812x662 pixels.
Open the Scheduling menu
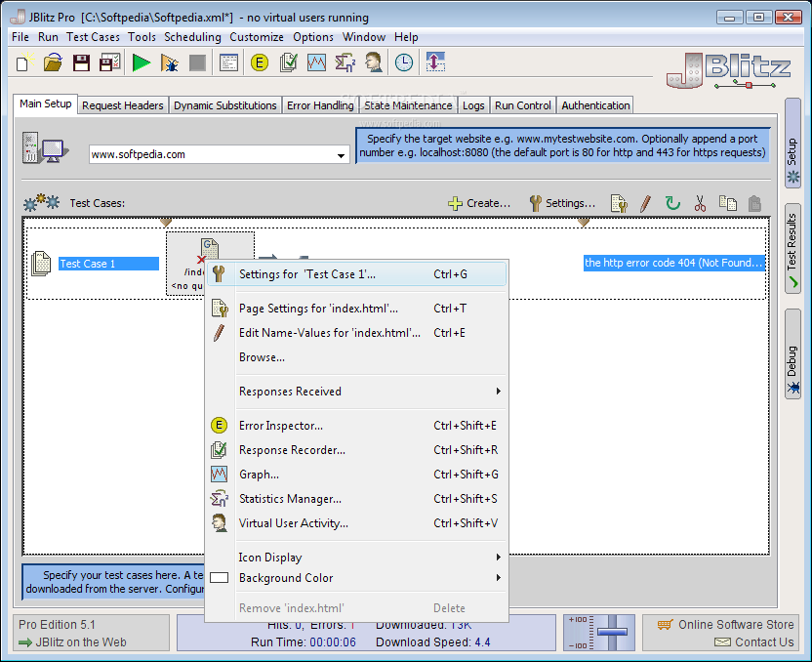point(192,37)
